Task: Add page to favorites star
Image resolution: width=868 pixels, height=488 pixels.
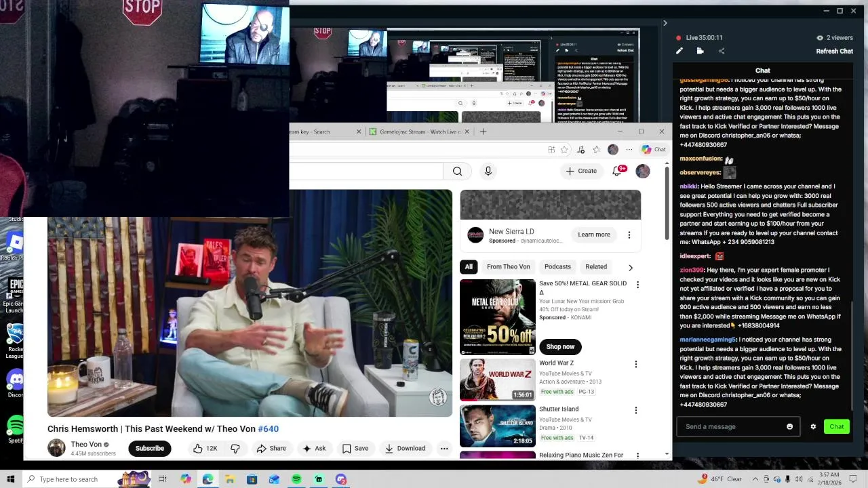Action: click(564, 150)
